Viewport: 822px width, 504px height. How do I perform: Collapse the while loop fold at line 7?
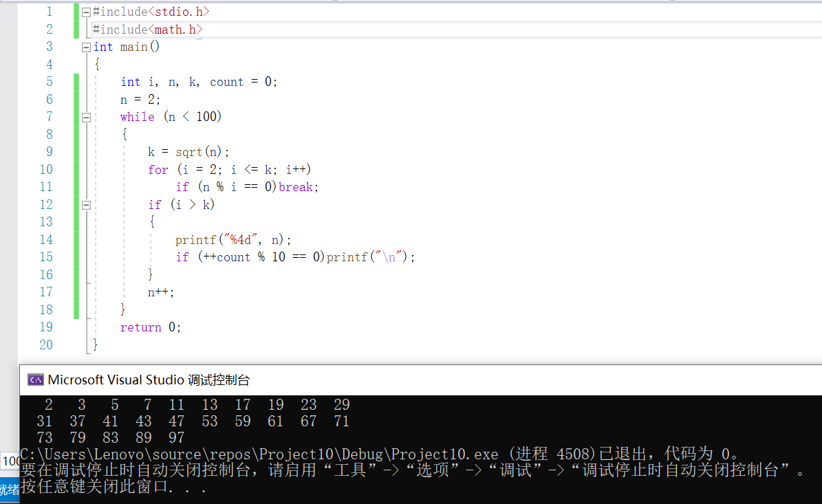point(87,118)
